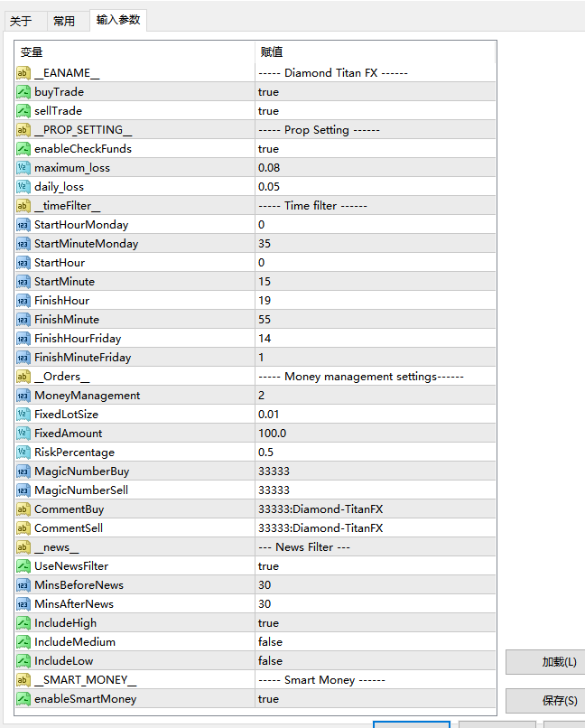585x728 pixels.
Task: Click the bool icon next to sellTrade
Action: (23, 111)
